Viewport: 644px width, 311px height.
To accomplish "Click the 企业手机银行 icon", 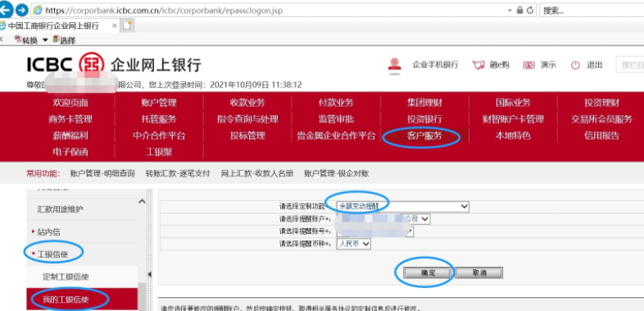I will coord(395,65).
